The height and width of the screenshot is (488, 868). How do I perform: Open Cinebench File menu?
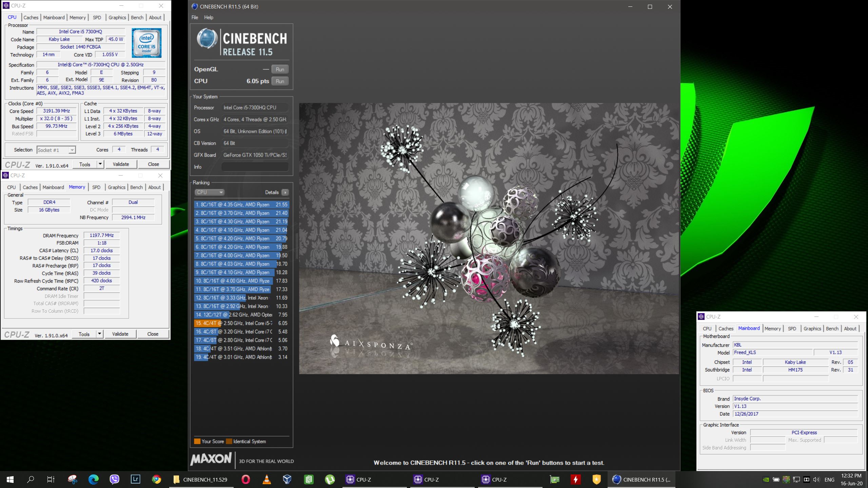[195, 17]
